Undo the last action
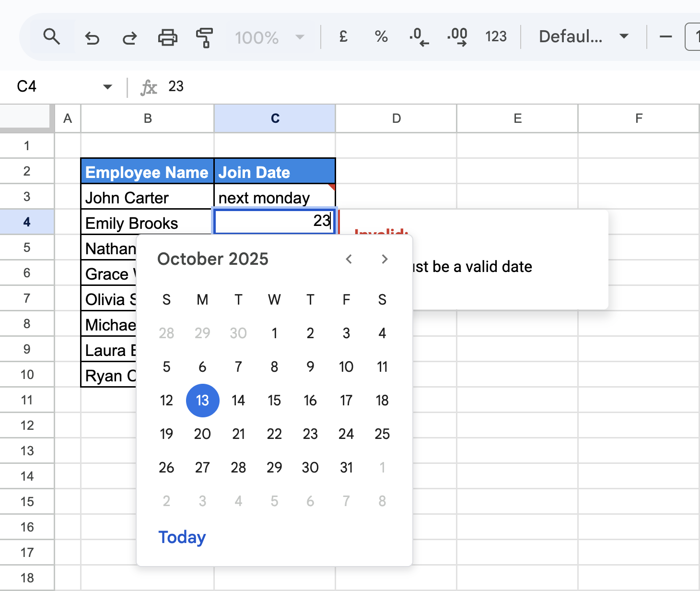Screen dimensions: 700x591 tap(92, 37)
